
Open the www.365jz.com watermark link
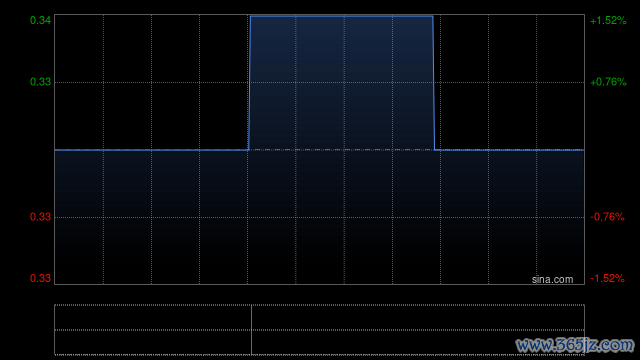coord(574,345)
